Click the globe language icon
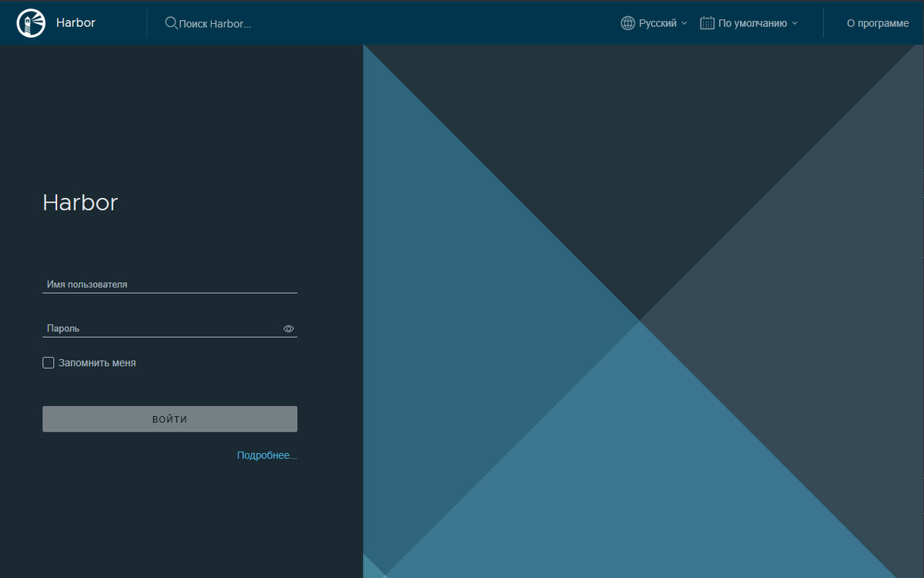 (x=628, y=23)
